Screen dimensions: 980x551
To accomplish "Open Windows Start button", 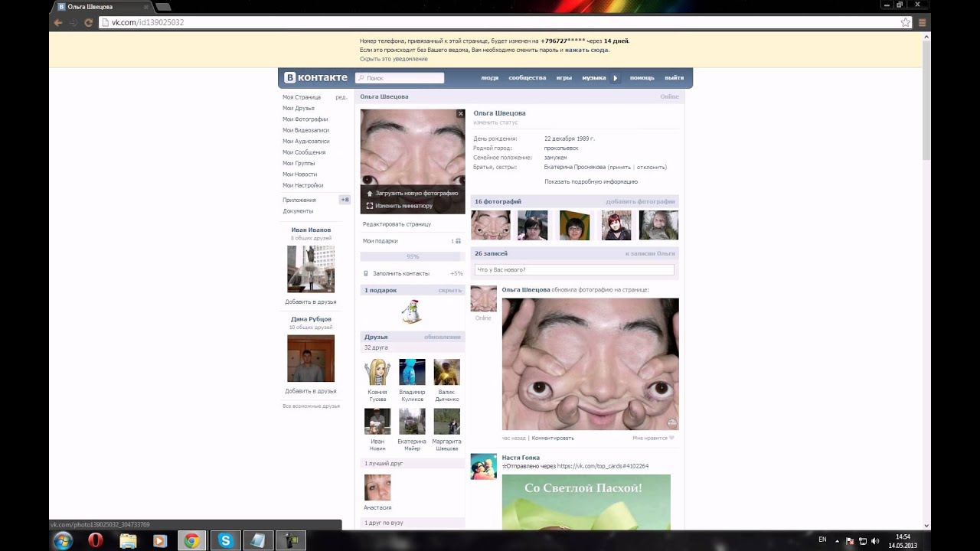I will [x=63, y=541].
